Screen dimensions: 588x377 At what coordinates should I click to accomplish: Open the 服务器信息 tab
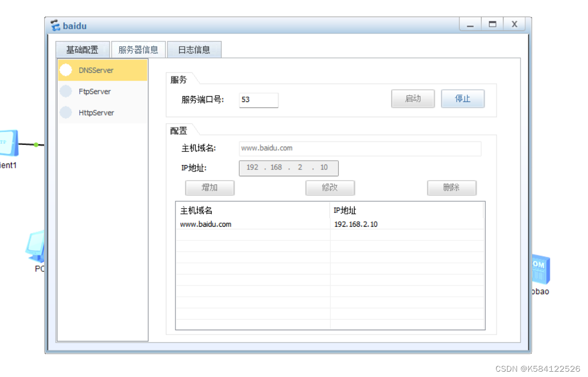click(138, 50)
